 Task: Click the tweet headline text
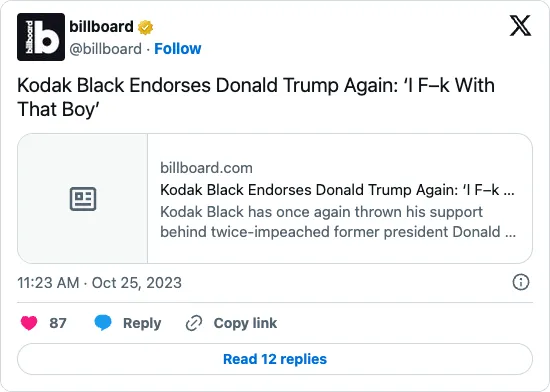coord(256,97)
